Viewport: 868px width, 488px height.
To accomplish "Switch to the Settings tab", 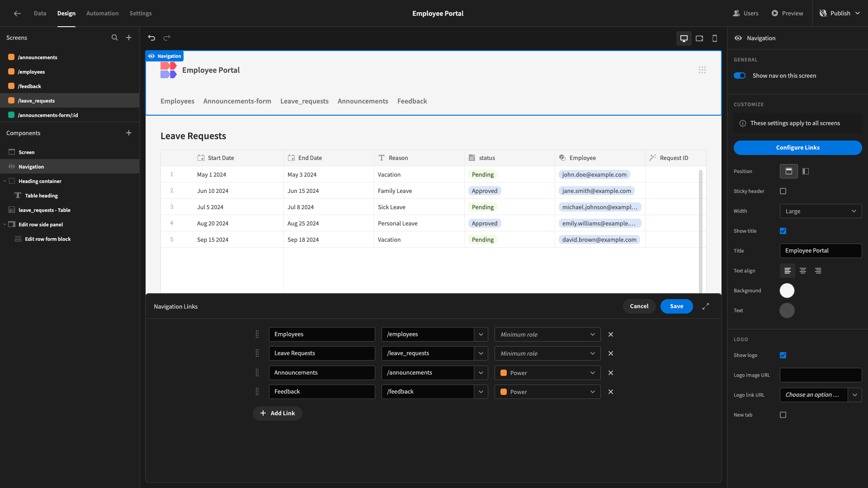I will 141,14.
